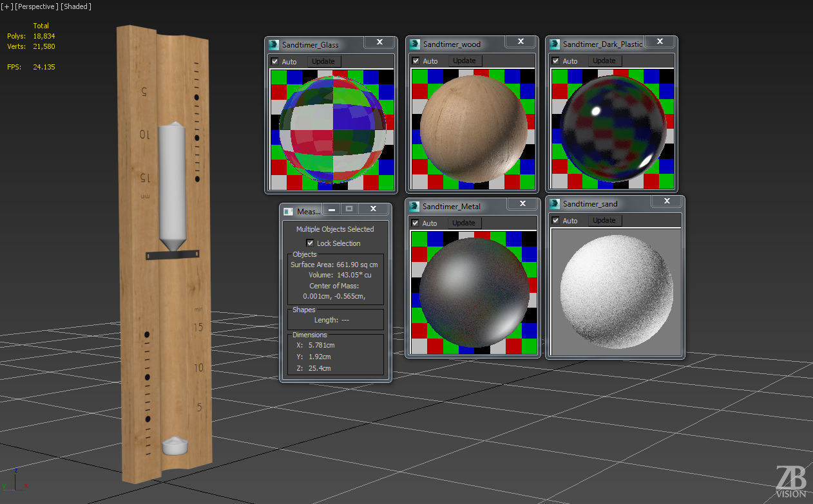Click the Verts count 21,580

44,46
